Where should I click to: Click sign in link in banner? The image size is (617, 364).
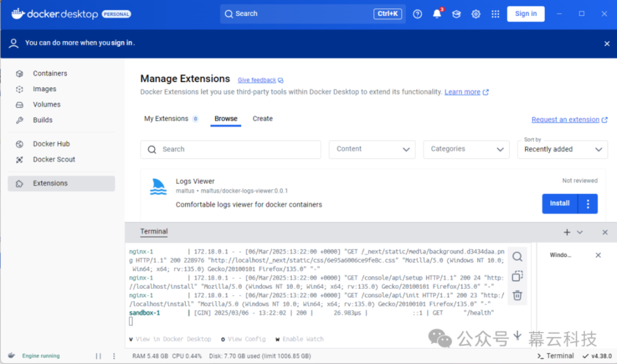(121, 43)
